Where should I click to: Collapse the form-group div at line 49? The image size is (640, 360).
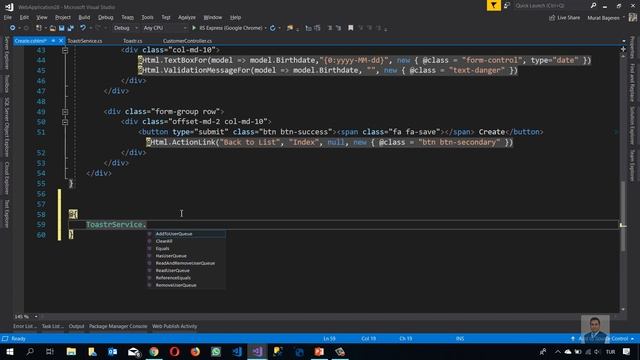point(65,111)
